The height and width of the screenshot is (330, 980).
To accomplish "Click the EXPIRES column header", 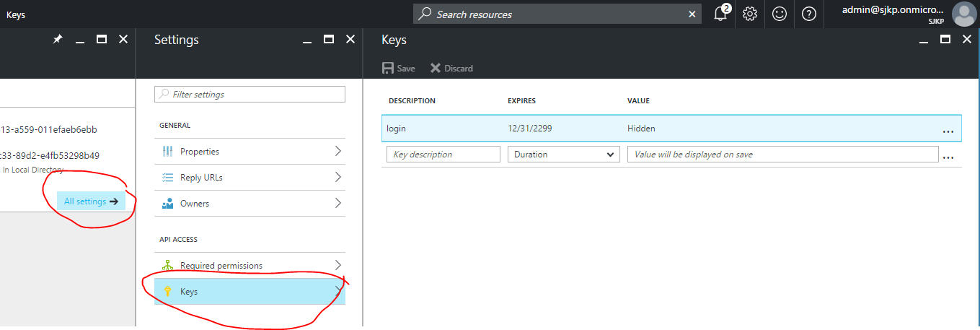I will (521, 101).
